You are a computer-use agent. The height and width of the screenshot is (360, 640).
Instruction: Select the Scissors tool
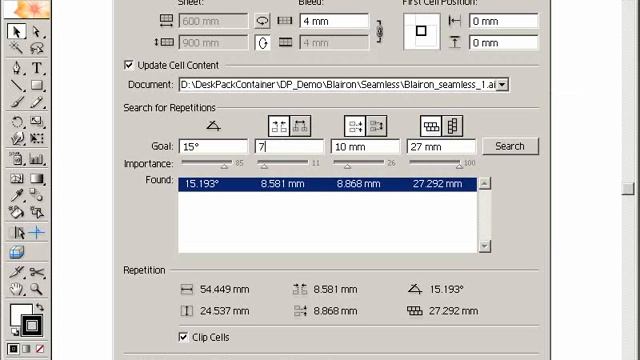coord(36,272)
